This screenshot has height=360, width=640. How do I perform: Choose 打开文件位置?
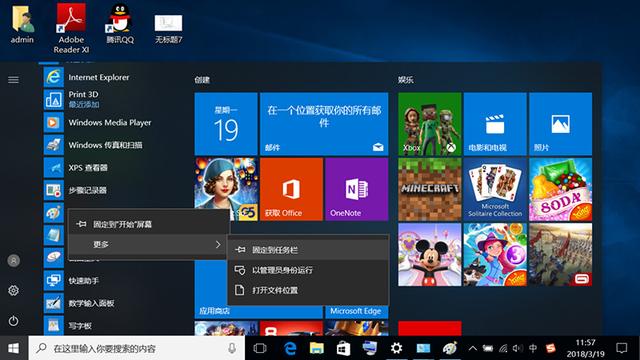(308, 290)
